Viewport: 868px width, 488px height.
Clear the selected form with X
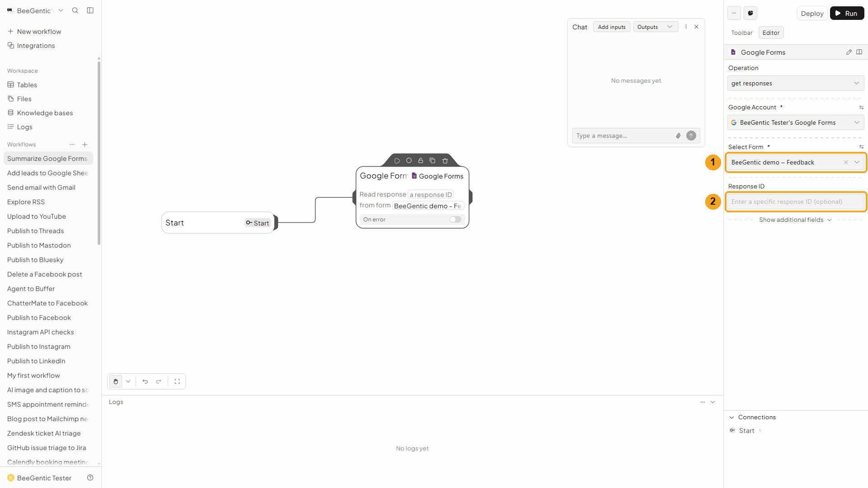pos(846,162)
